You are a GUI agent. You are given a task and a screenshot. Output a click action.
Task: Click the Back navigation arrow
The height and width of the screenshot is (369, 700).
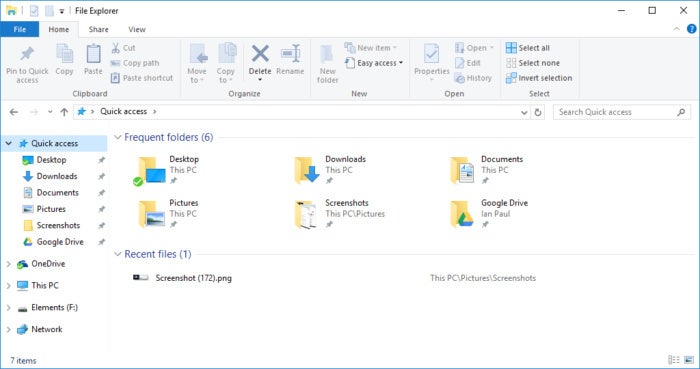point(14,112)
